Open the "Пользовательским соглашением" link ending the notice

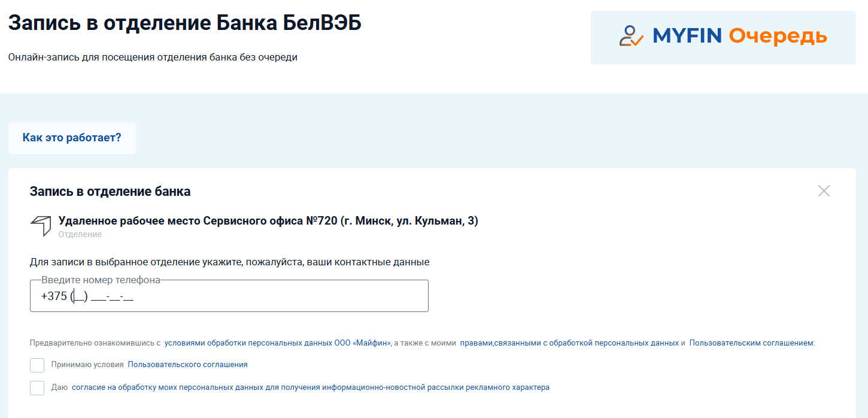point(751,343)
